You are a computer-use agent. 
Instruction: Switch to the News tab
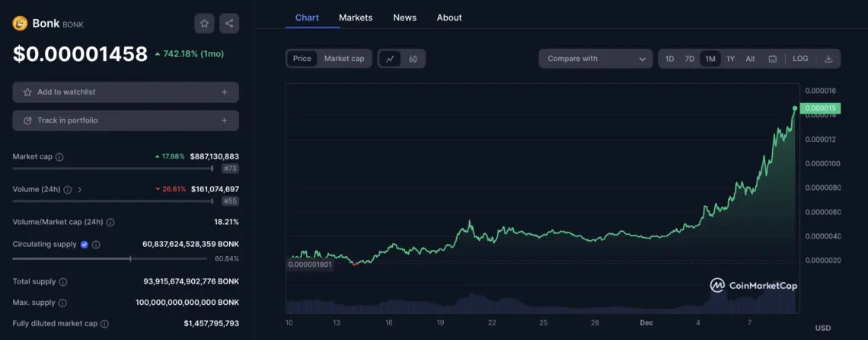pos(404,18)
